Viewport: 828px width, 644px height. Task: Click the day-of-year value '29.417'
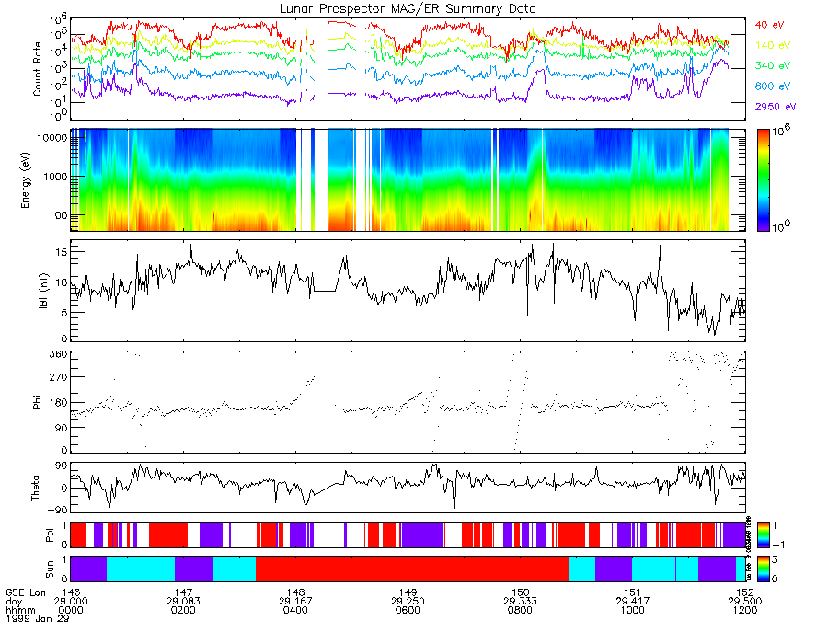(x=633, y=602)
